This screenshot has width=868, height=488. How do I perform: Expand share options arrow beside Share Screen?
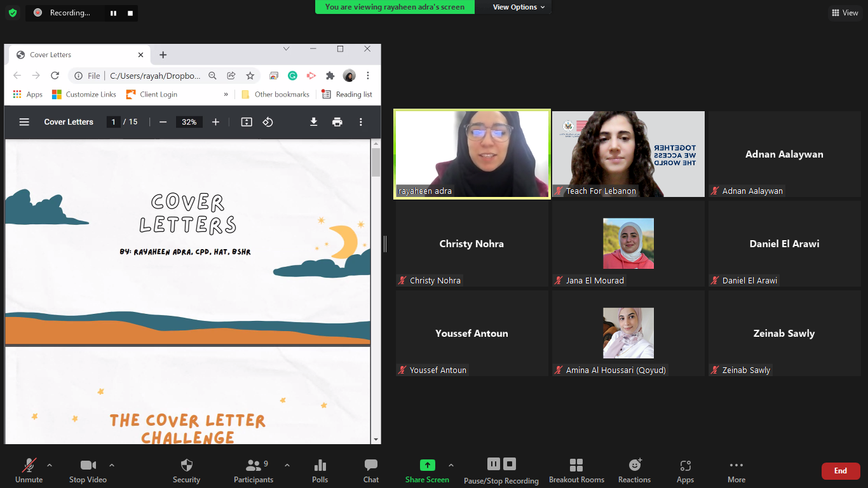coord(451,465)
